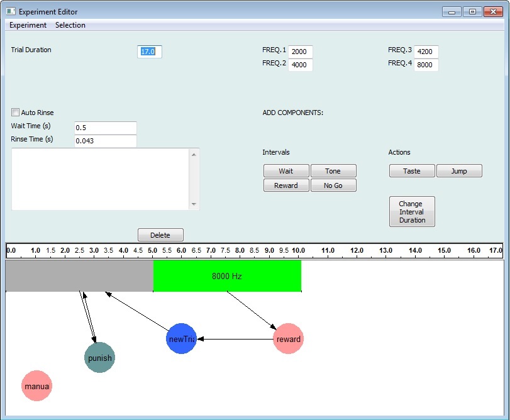Viewport: 510px width, 420px height.
Task: Select the green 8000 Hz tone block
Action: coord(227,276)
